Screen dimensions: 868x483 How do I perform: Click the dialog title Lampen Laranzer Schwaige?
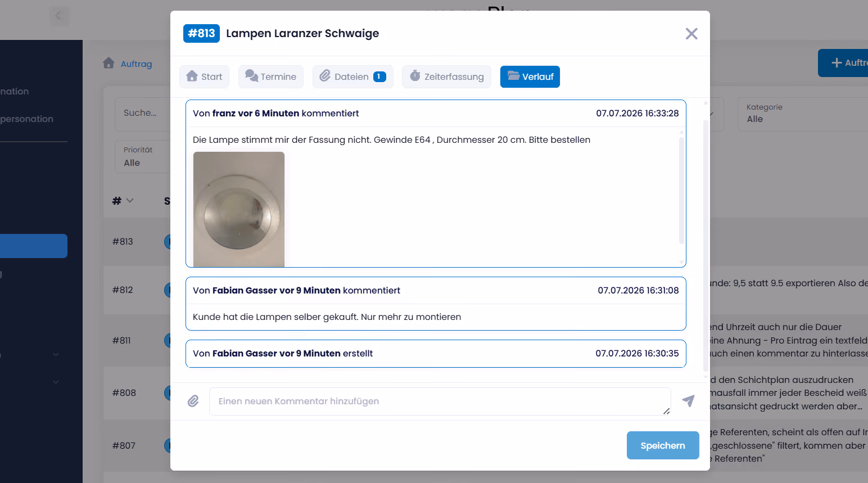302,33
